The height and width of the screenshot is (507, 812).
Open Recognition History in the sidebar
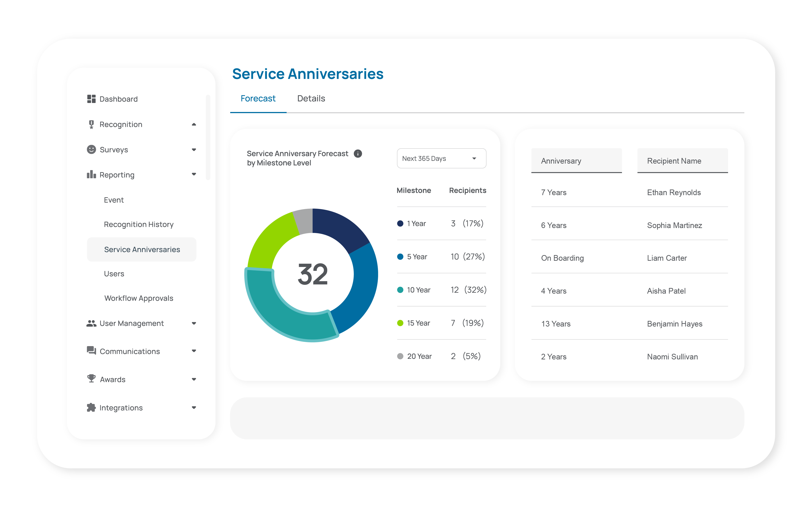[x=139, y=224]
